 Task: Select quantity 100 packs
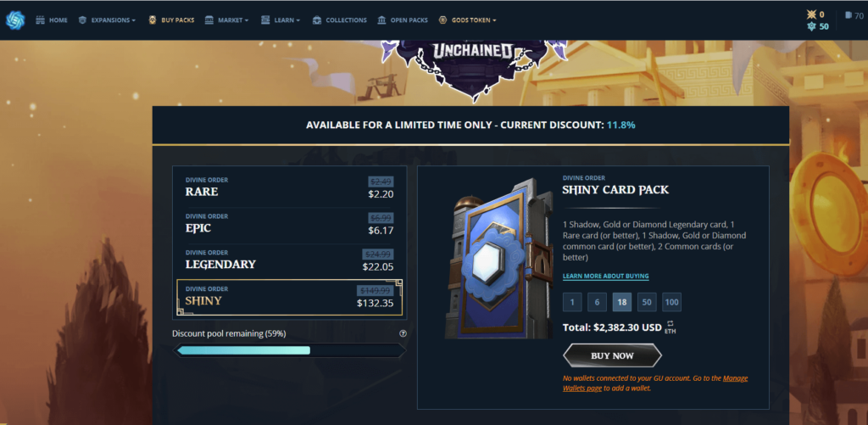tap(671, 302)
